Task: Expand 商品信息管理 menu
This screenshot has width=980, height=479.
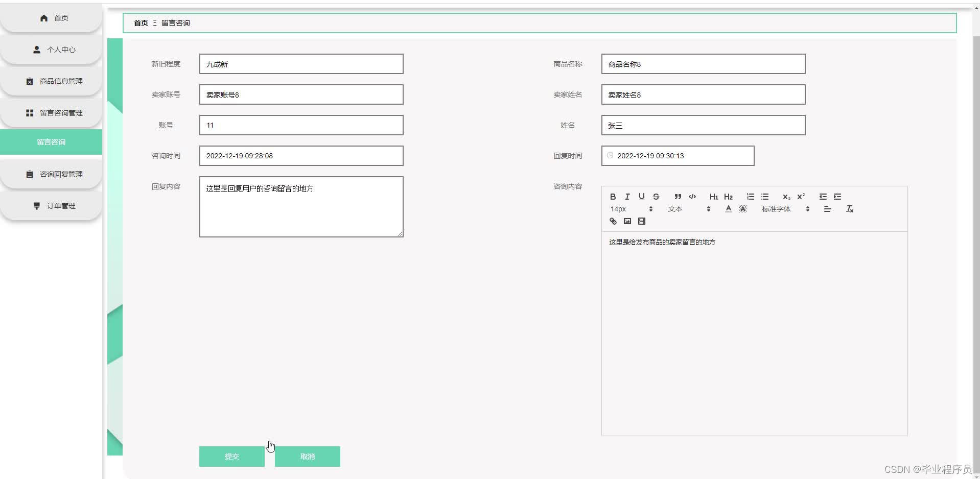Action: pyautogui.click(x=51, y=81)
